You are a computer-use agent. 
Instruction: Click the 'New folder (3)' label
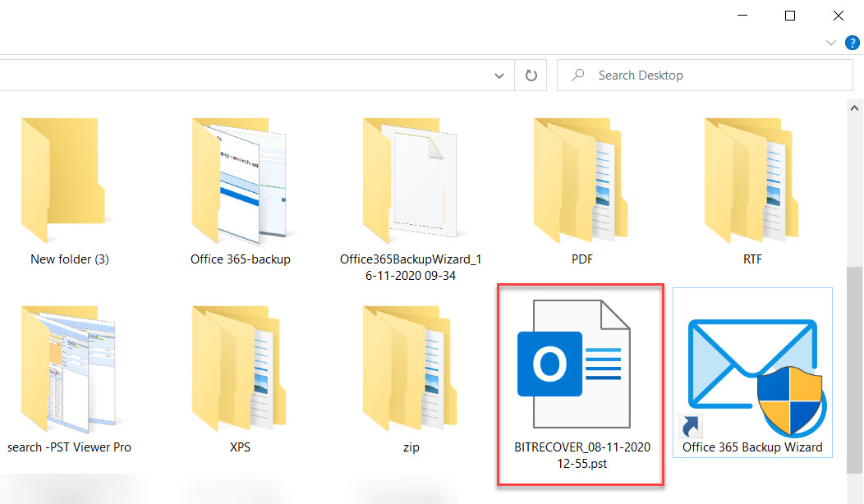point(70,259)
